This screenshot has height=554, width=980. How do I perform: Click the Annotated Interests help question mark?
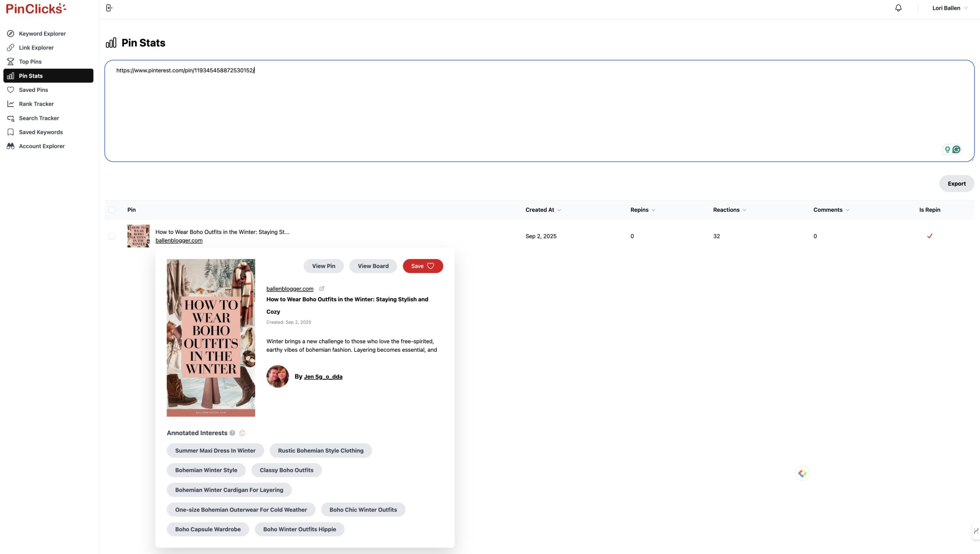pyautogui.click(x=232, y=433)
